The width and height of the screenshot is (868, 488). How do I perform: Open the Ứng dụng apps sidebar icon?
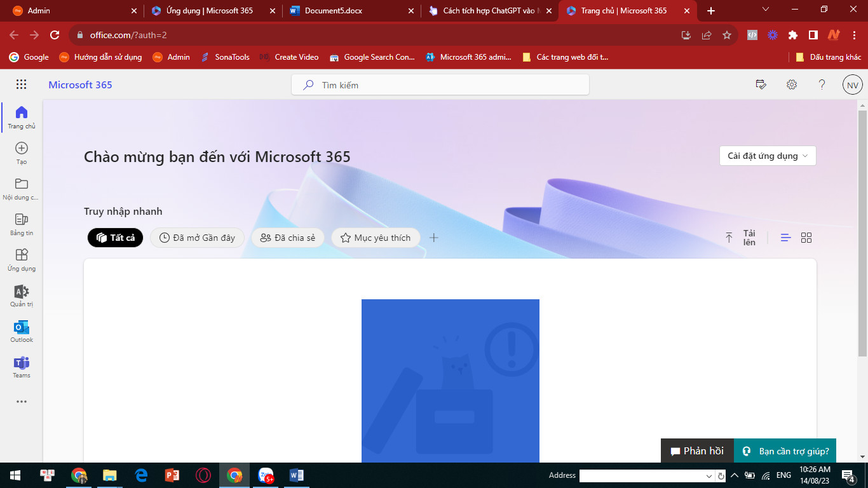[21, 259]
